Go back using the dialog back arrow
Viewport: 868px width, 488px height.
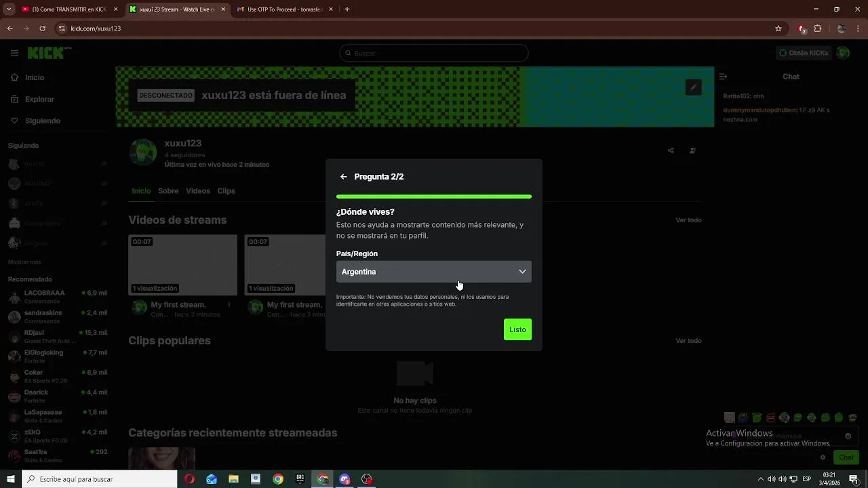344,177
